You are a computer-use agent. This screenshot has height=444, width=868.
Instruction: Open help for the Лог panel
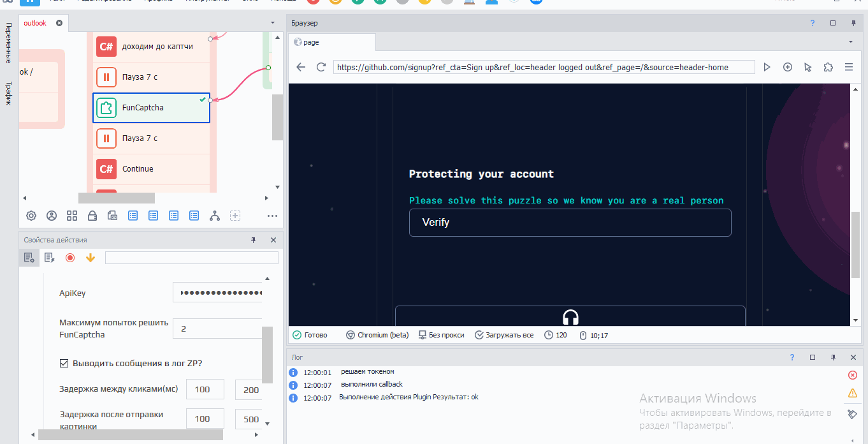click(x=792, y=357)
